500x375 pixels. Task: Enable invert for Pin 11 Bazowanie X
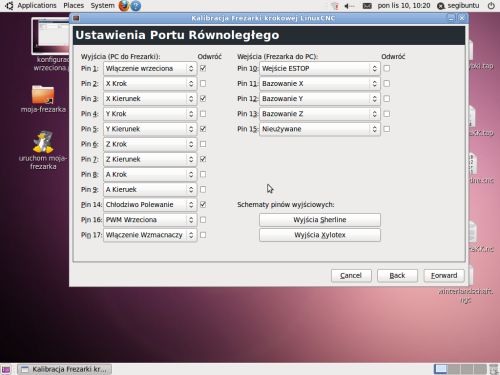point(387,83)
